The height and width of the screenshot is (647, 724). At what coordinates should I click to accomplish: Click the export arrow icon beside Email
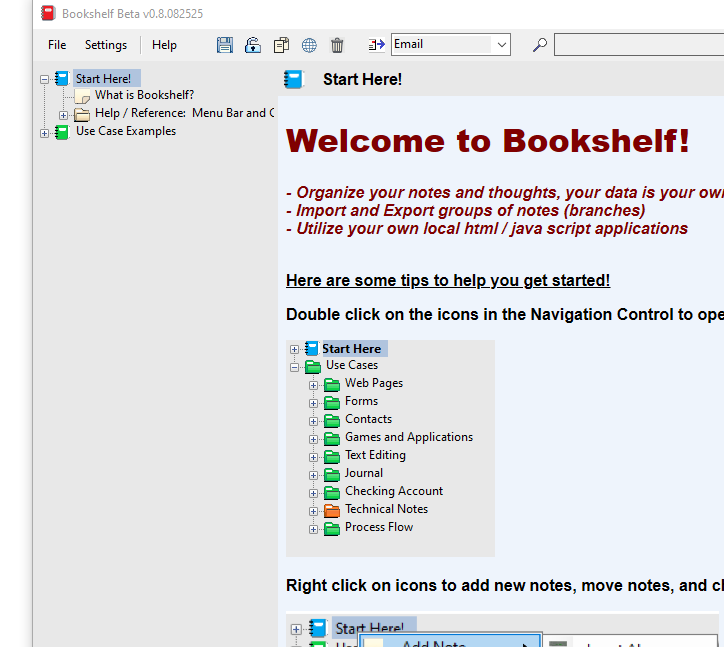coord(376,45)
